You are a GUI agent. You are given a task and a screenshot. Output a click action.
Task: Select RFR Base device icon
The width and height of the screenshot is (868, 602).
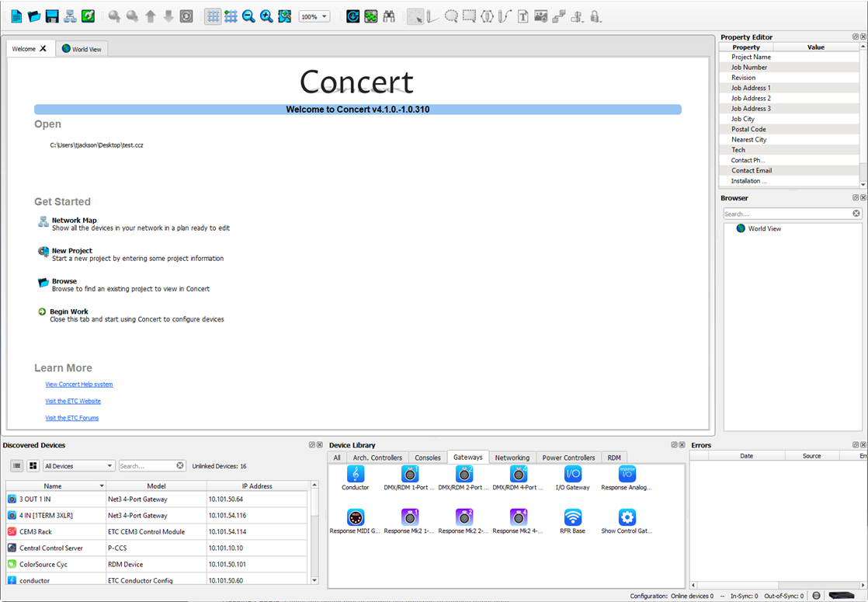point(572,521)
